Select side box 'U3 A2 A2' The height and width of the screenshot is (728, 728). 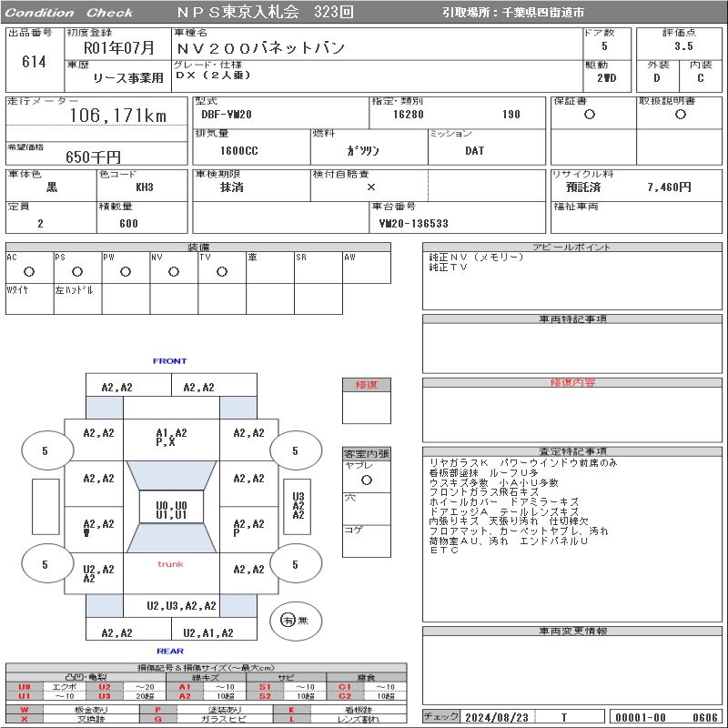(298, 506)
